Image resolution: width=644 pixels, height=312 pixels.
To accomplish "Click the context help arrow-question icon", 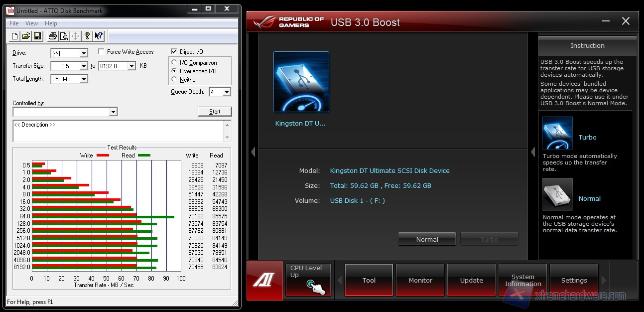I will [x=99, y=36].
